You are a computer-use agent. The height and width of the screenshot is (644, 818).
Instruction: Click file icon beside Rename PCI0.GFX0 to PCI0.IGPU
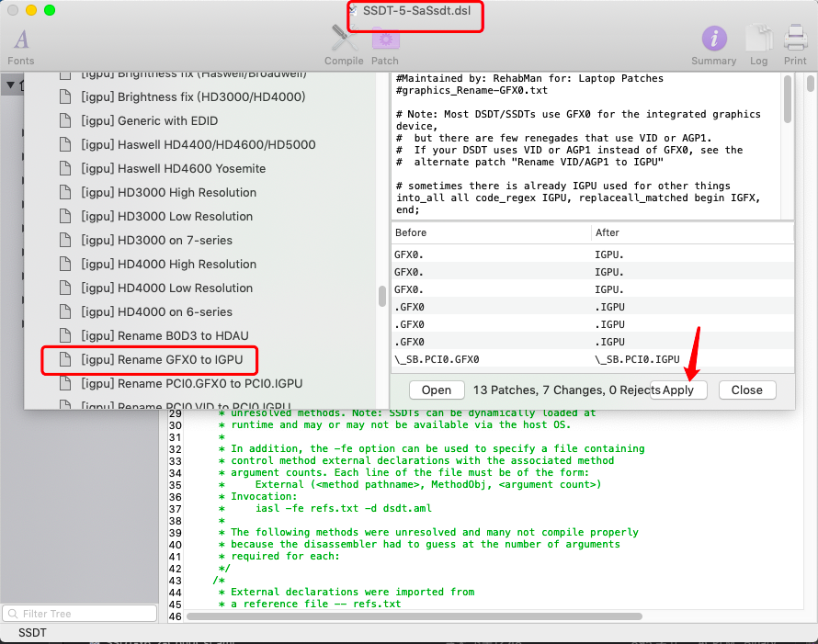[65, 383]
